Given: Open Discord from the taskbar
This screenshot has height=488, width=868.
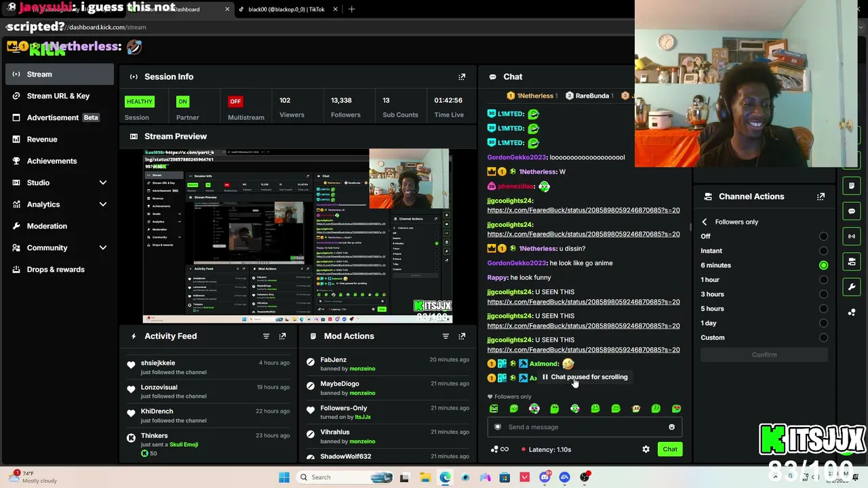Looking at the screenshot, I should (545, 477).
